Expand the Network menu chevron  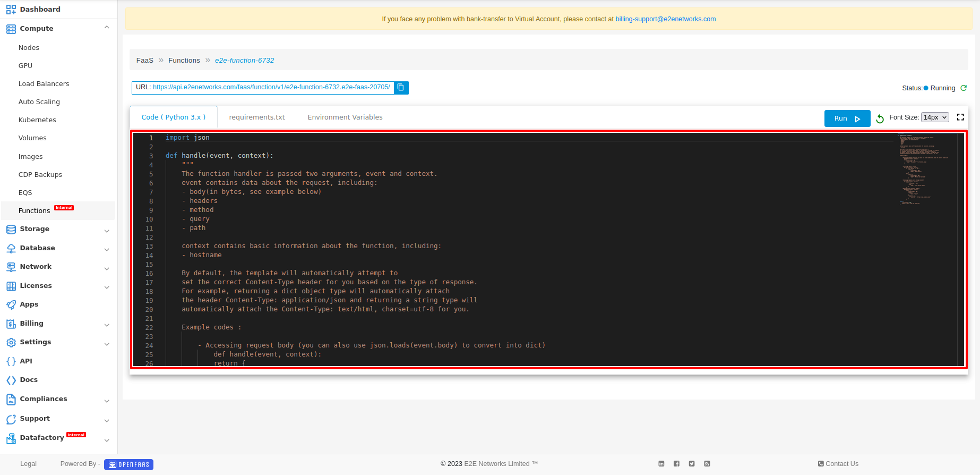107,269
